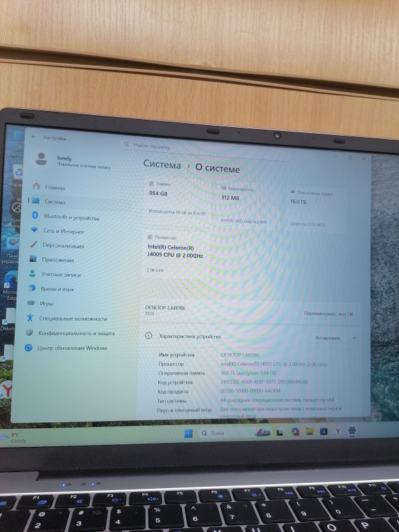Maximize the Settings window

click(350, 158)
